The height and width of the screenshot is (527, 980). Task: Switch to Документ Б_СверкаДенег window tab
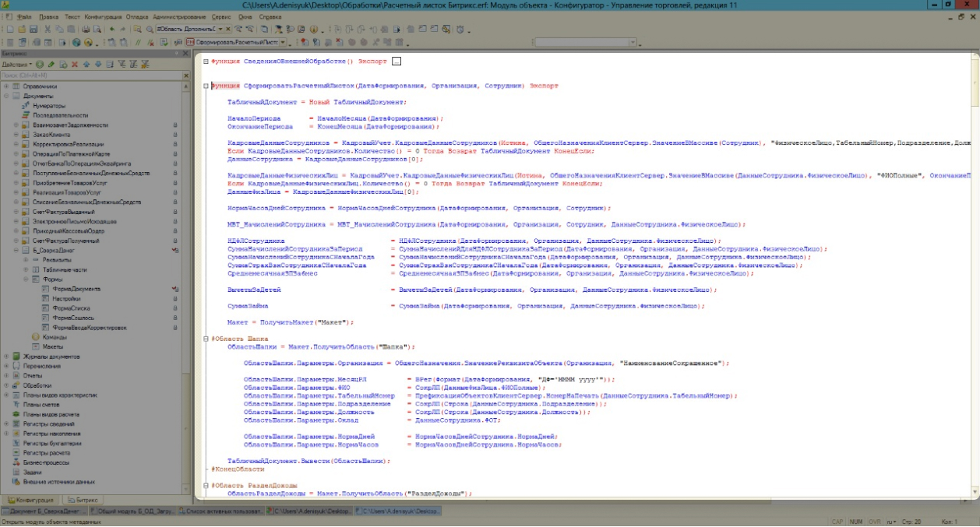pyautogui.click(x=44, y=511)
